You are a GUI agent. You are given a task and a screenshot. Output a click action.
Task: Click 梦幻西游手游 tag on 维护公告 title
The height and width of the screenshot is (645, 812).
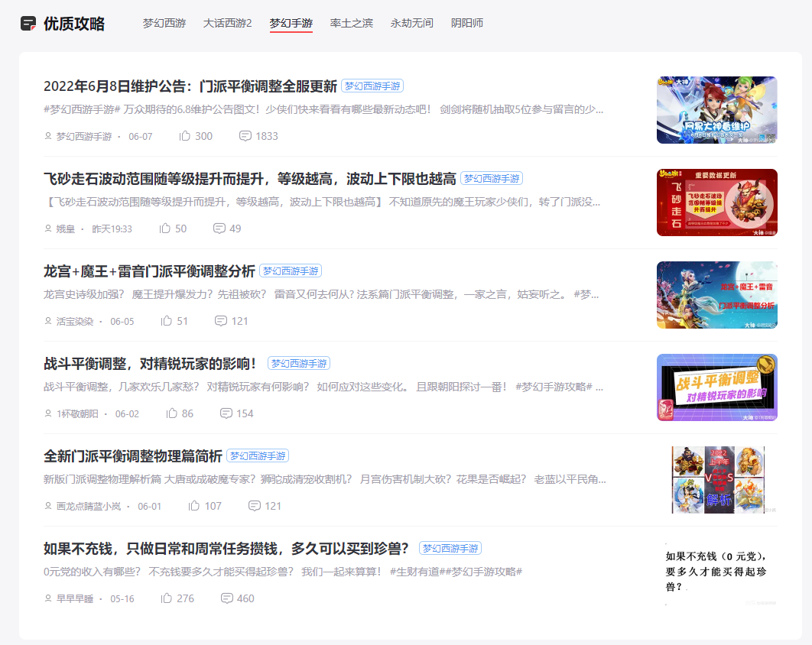point(372,86)
